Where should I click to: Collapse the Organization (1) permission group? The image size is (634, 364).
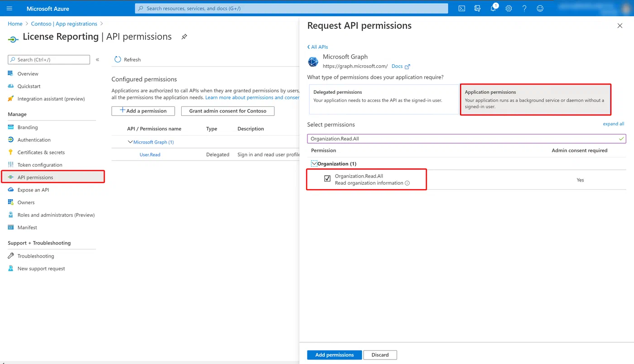(x=314, y=163)
